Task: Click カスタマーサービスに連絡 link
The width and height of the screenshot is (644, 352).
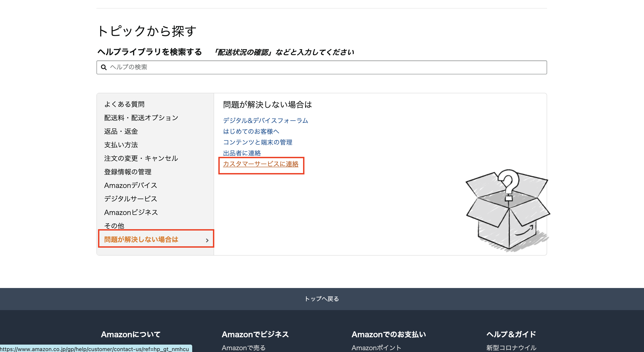Action: click(x=260, y=164)
